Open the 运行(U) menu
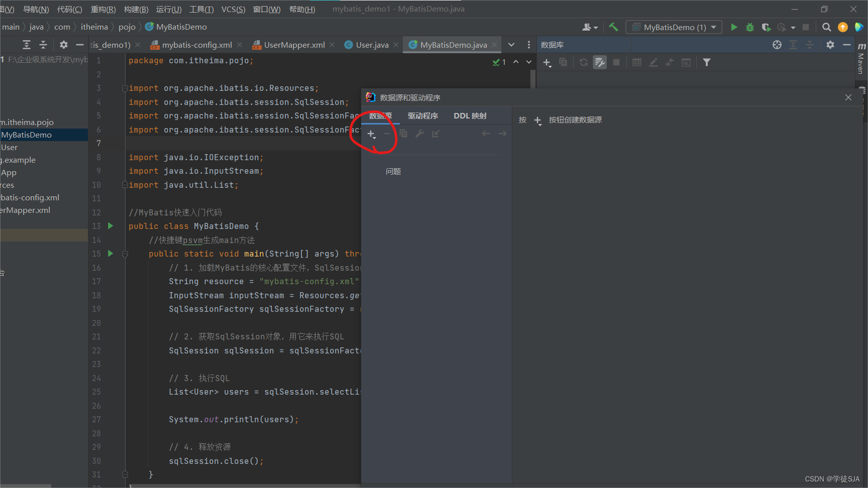 tap(169, 9)
